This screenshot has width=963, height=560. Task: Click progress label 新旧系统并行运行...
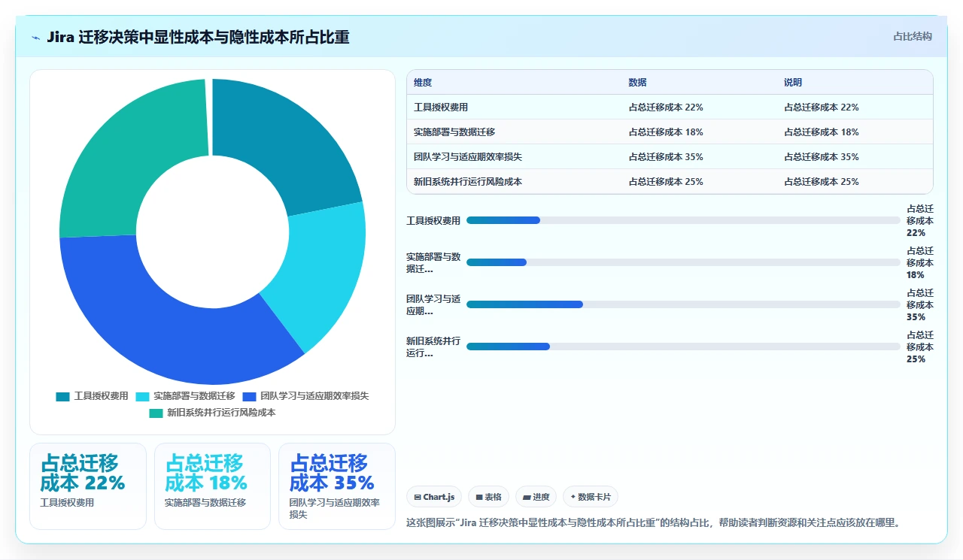point(433,347)
